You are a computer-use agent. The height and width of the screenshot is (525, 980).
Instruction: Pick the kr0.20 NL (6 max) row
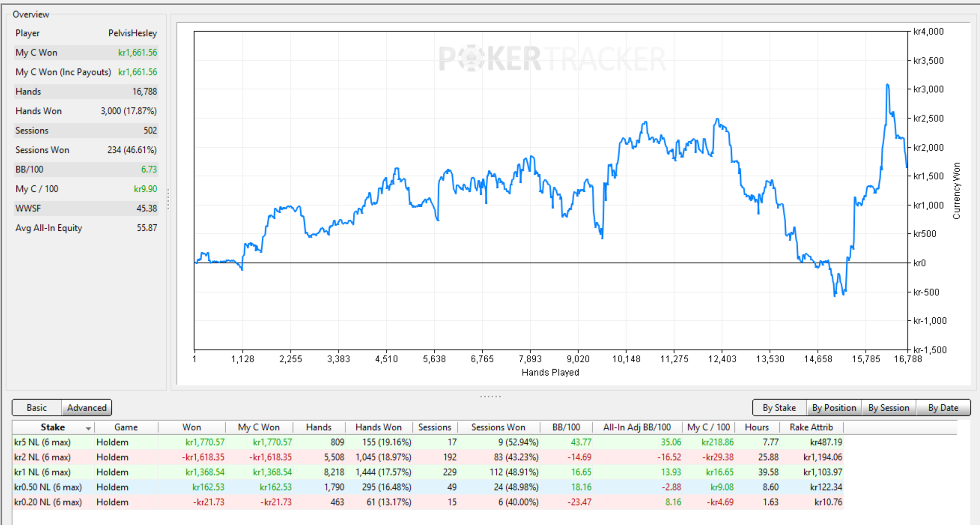tap(48, 502)
